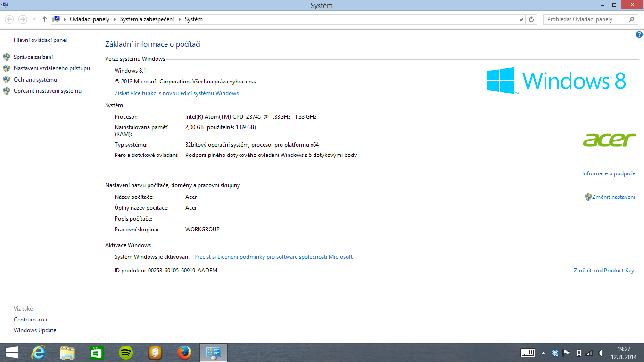Click the computer icon in the address bar
644x362 pixels.
pos(57,19)
